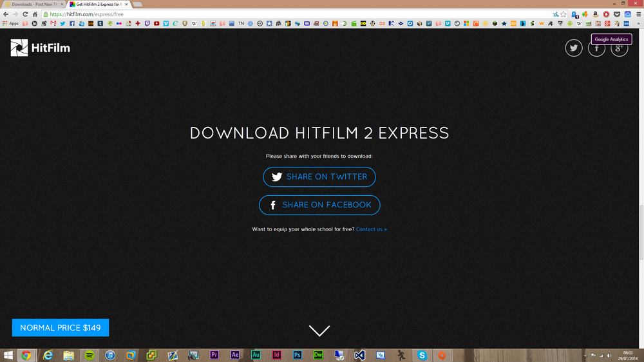Screen dimensions: 644x362
Task: Launch Adobe Dreamweaver from taskbar
Action: tap(318, 355)
